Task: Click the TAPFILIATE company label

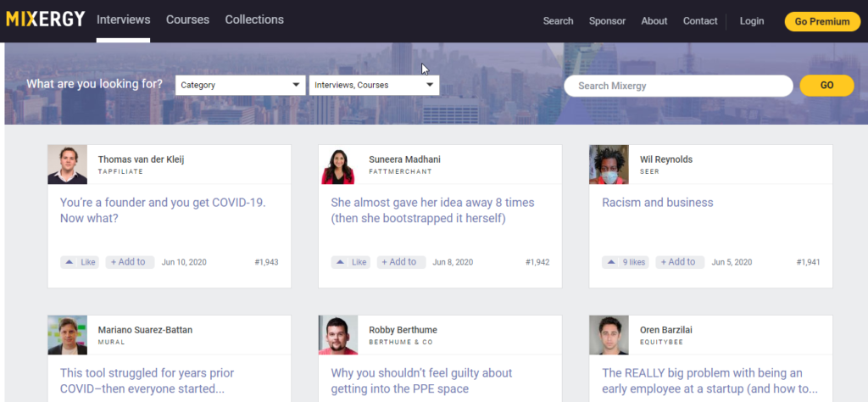Action: tap(120, 171)
